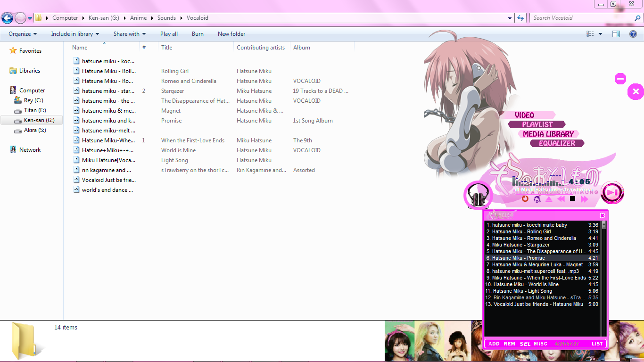Skip to next track with forward arrows
The image size is (644, 362).
(x=585, y=199)
